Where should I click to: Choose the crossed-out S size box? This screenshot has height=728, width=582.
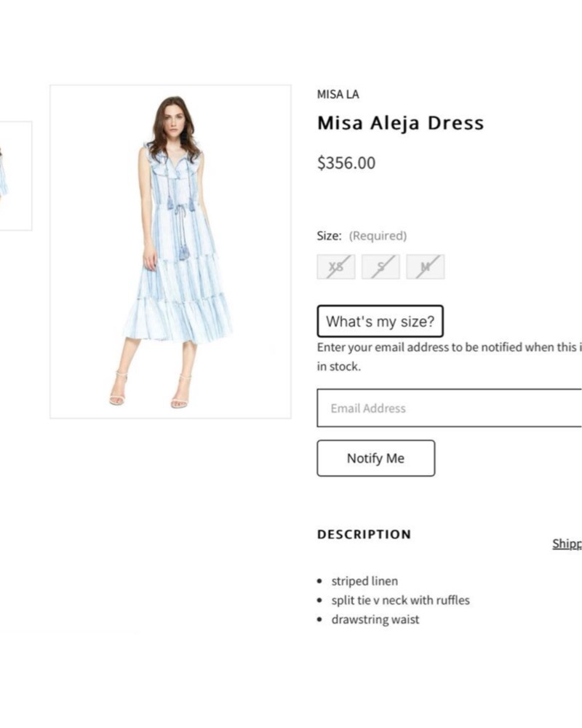coord(380,267)
